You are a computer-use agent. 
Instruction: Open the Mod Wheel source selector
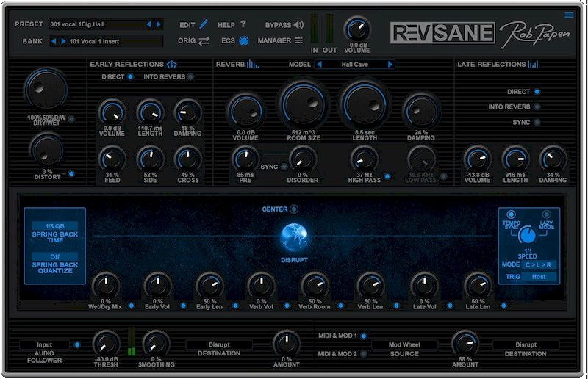point(404,344)
